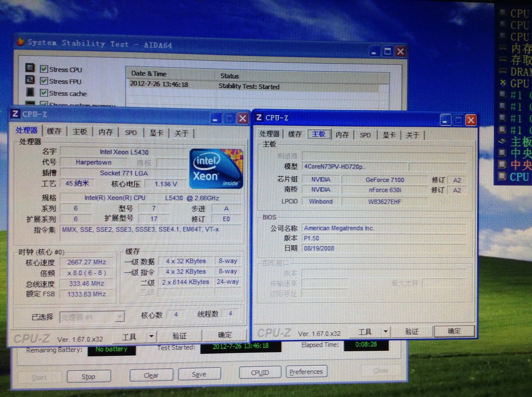
Task: Open 主板 tab in the processor CPU-Z window
Action: [x=80, y=132]
